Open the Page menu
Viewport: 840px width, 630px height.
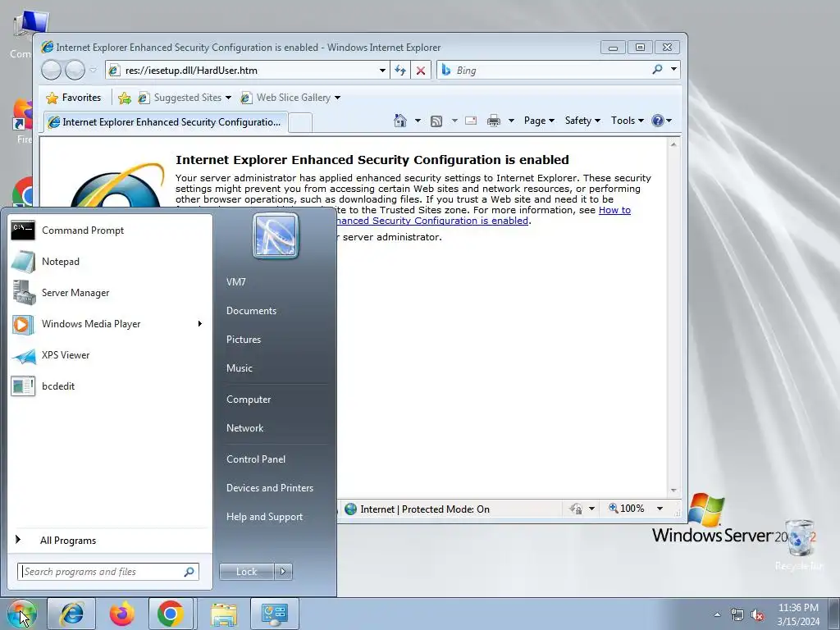click(539, 121)
